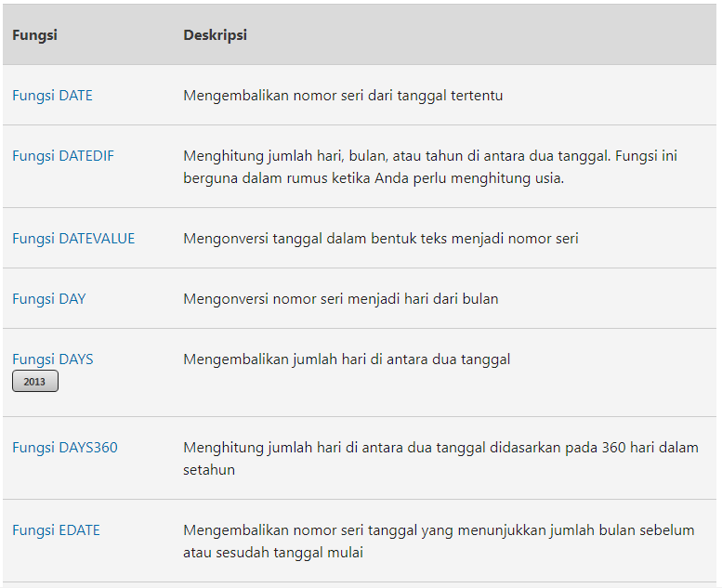Image resolution: width=722 pixels, height=588 pixels.
Task: Go to the Fungsi DAYS link
Action: (53, 359)
